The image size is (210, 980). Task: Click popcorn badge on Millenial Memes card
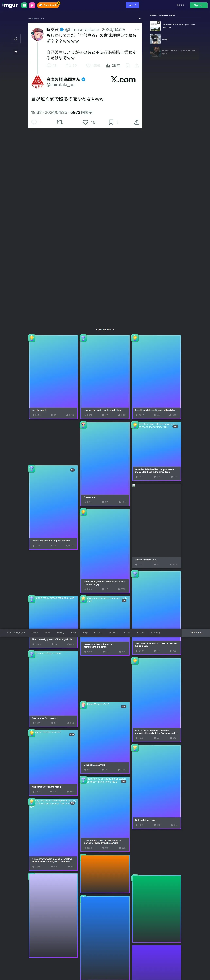click(83, 705)
